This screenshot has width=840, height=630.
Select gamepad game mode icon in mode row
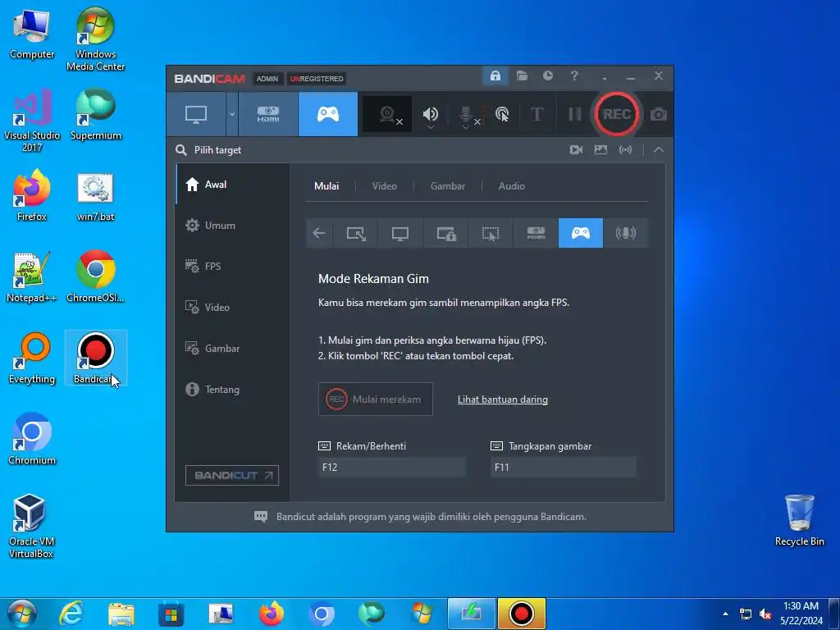tap(581, 233)
